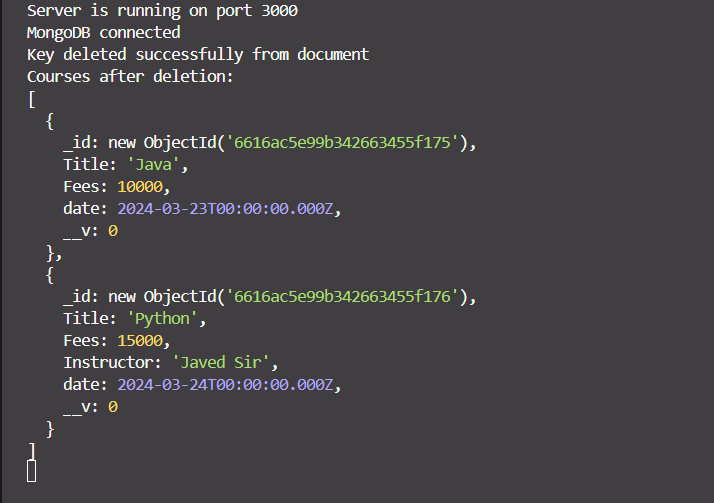Screen dimensions: 714x503
Task: Click the closing brace of the Java document
Action: tap(50, 253)
